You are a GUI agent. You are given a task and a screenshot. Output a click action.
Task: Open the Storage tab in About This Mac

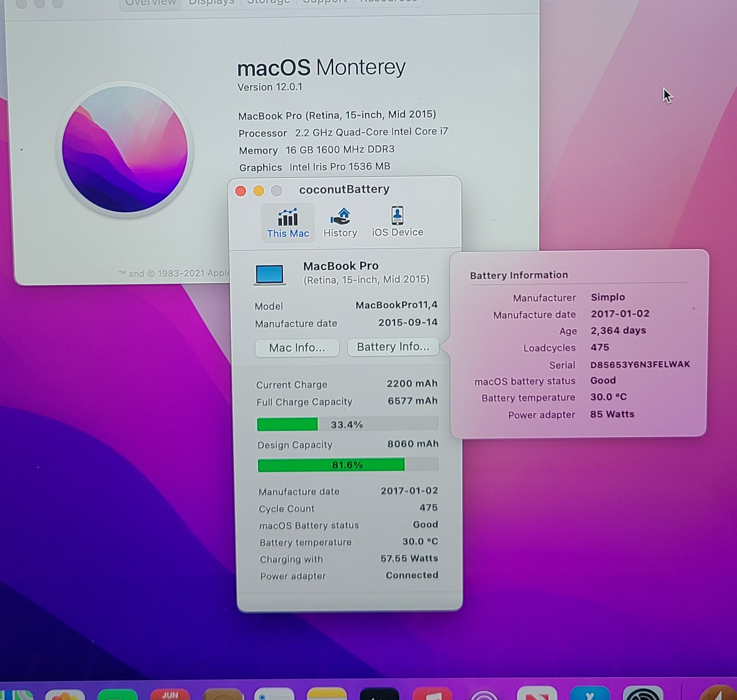[268, 3]
